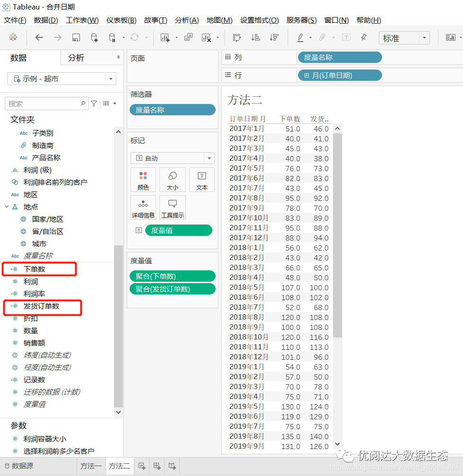Screen dimensions: 463x476
Task: Click the 月(订单日期) pill on Rows shelf
Action: point(340,75)
